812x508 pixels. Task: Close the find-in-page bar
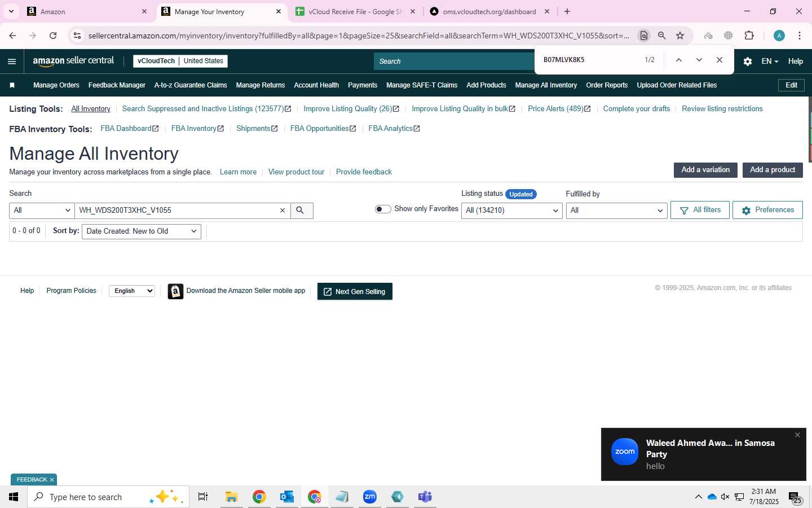[720, 60]
